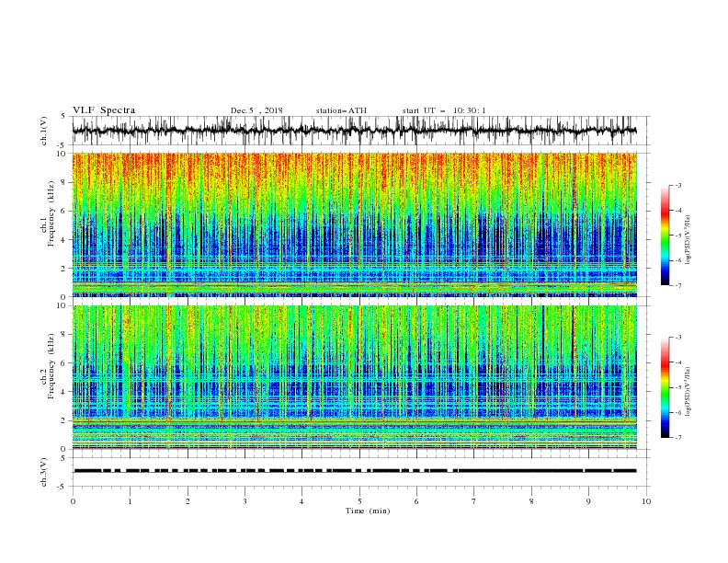The height and width of the screenshot is (563, 728).
Task: Click time axis tick label "10"
Action: click(x=646, y=501)
